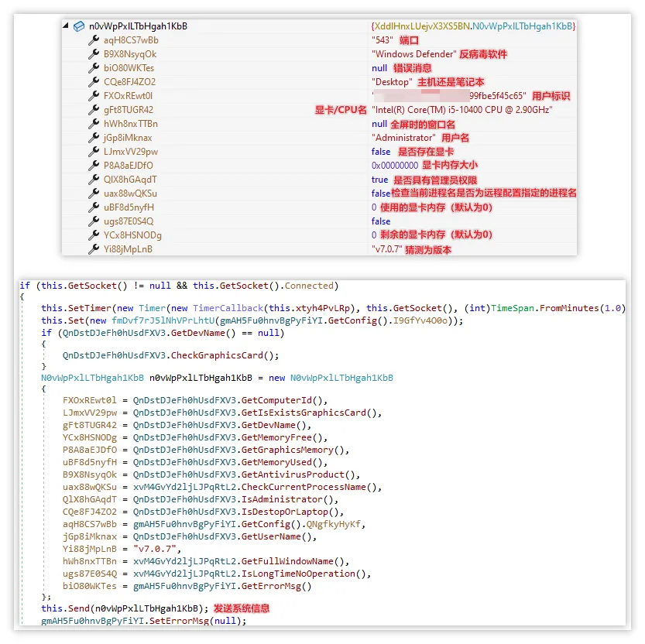The width and height of the screenshot is (645, 644).
Task: Click GetAntivirusProduct method in code
Action: (x=293, y=474)
